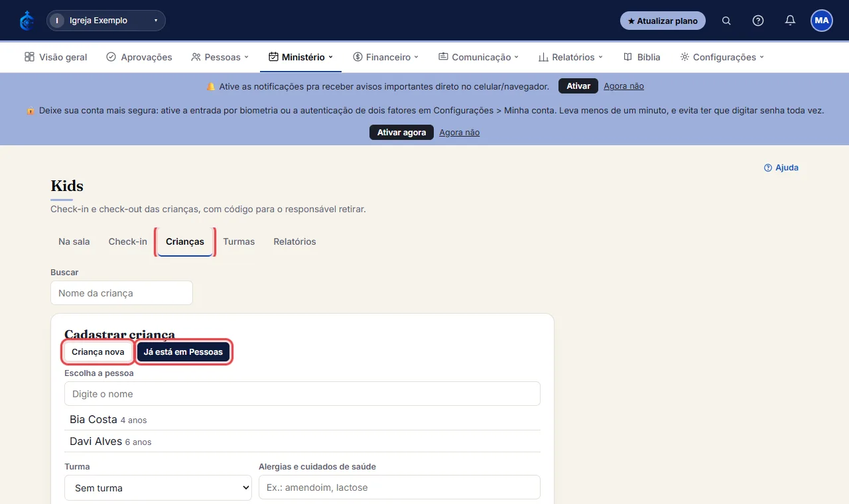Switch to the Na sala tab

tap(74, 242)
